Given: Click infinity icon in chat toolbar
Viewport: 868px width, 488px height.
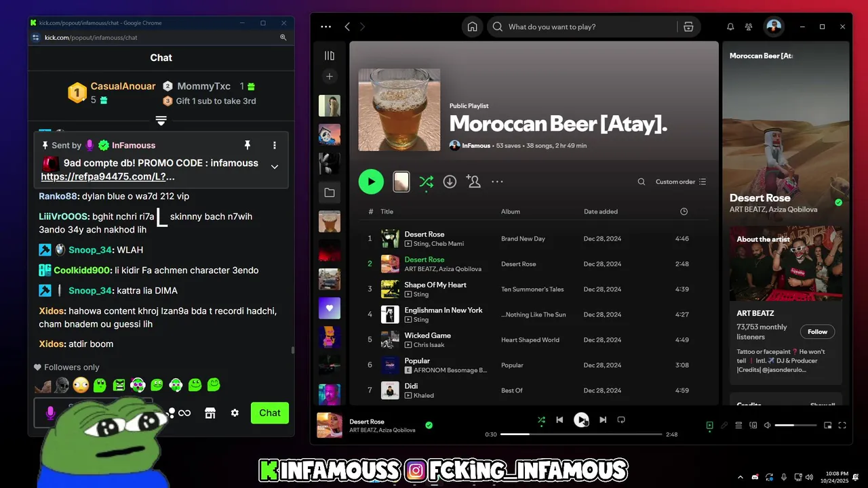Looking at the screenshot, I should pyautogui.click(x=184, y=413).
